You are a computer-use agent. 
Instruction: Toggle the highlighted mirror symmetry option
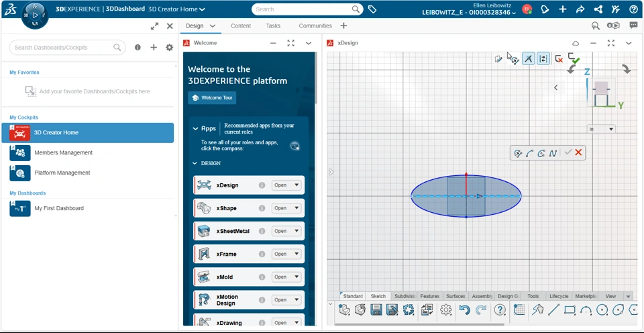543,59
